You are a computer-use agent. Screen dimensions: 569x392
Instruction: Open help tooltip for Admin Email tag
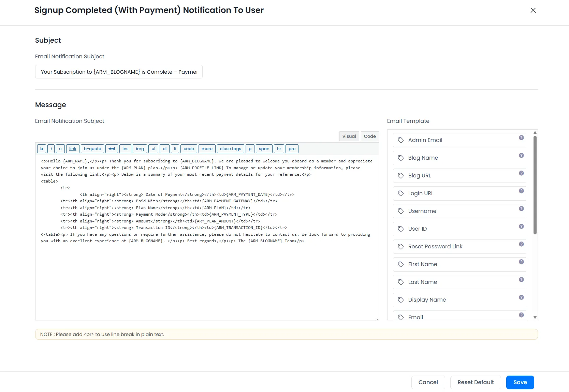[x=521, y=137]
